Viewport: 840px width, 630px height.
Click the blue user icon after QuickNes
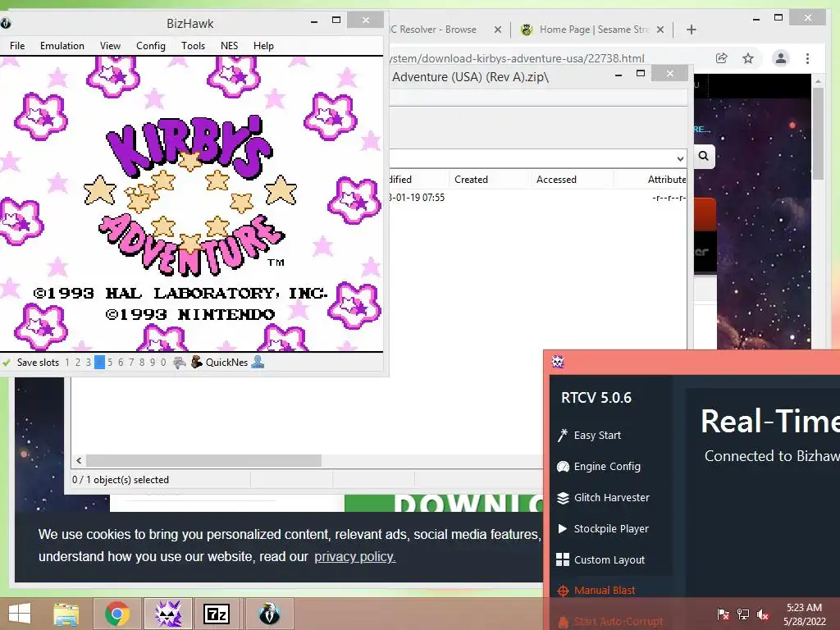[258, 362]
